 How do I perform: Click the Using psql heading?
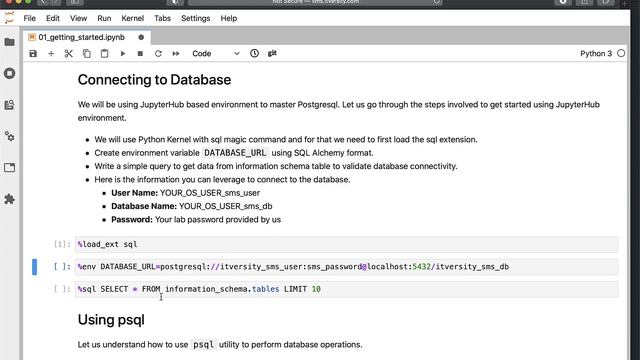click(x=111, y=320)
